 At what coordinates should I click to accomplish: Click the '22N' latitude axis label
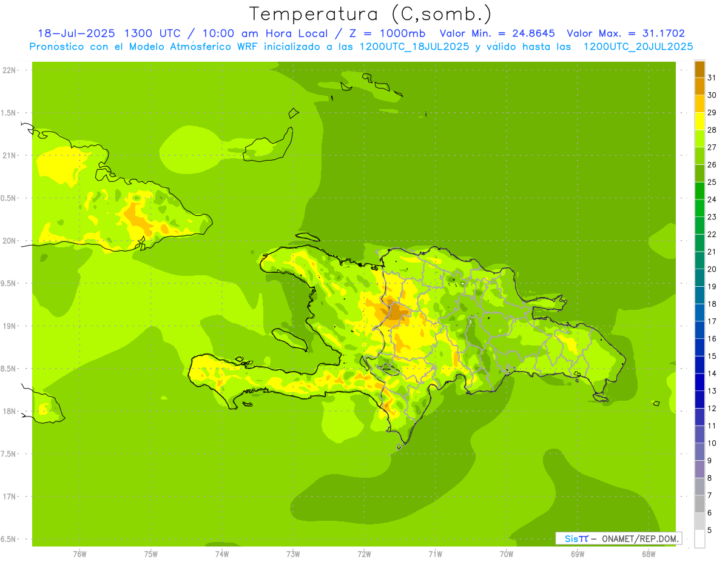(10, 70)
